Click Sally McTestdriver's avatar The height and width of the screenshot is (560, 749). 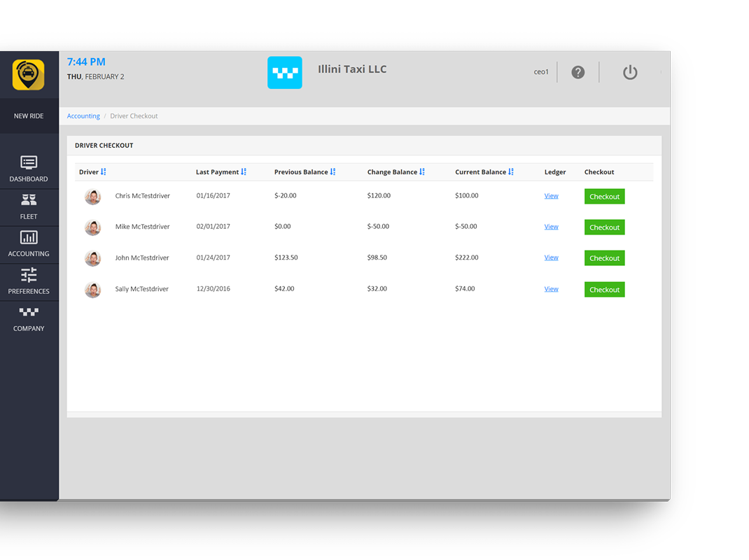(x=92, y=290)
